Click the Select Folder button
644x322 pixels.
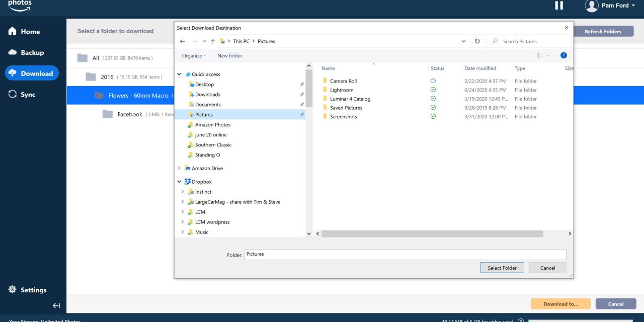pyautogui.click(x=502, y=268)
